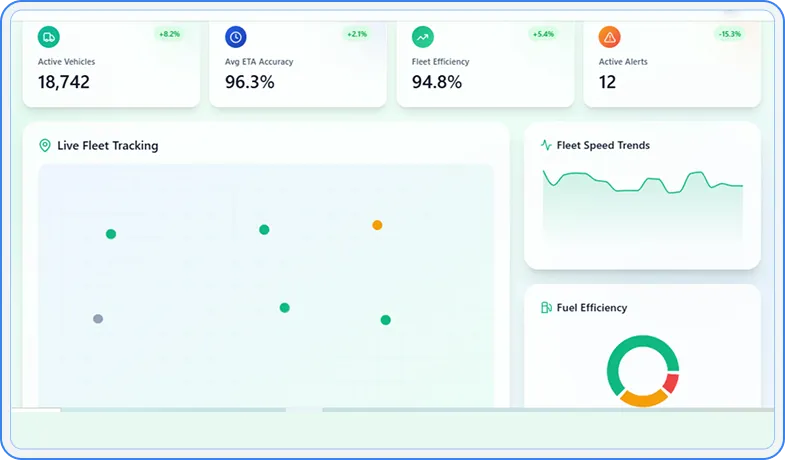Select the orange vehicle marker on the map
This screenshot has height=460, width=785.
point(377,225)
